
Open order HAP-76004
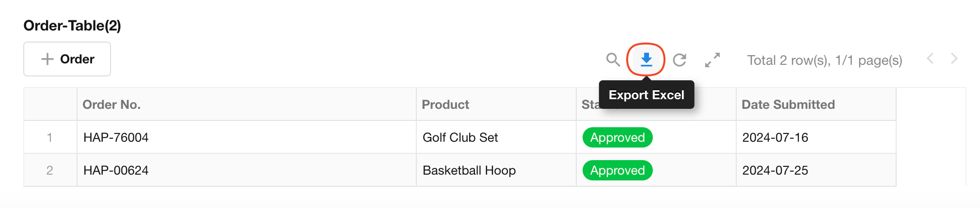pos(116,137)
